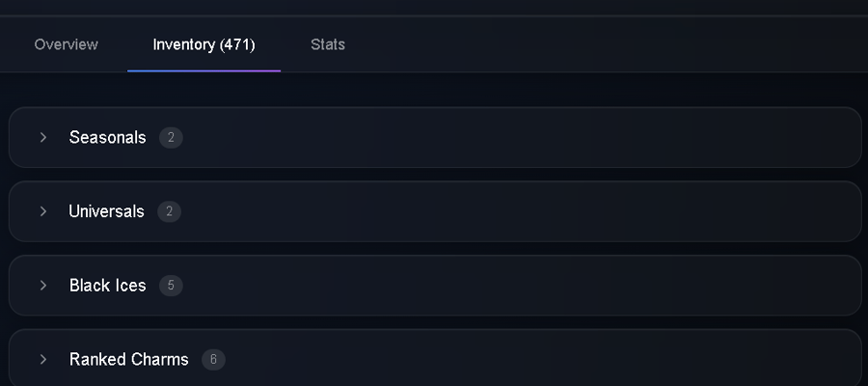The height and width of the screenshot is (386, 868).
Task: Switch to the Overview tab
Action: (x=66, y=44)
